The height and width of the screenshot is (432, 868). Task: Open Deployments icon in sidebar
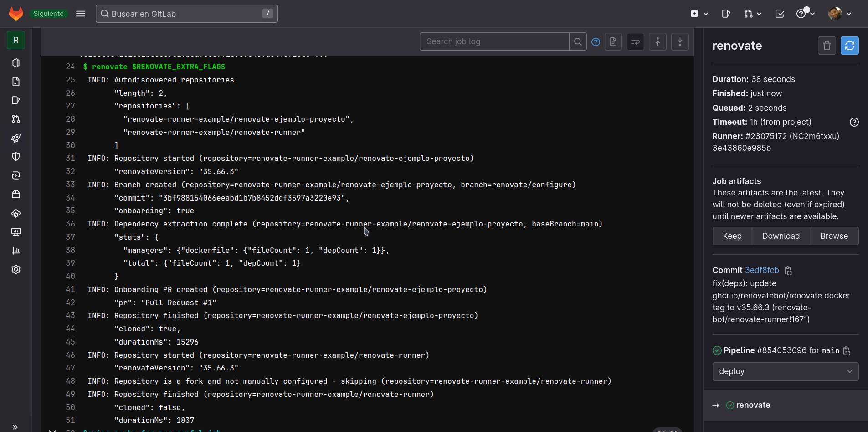coord(16,175)
